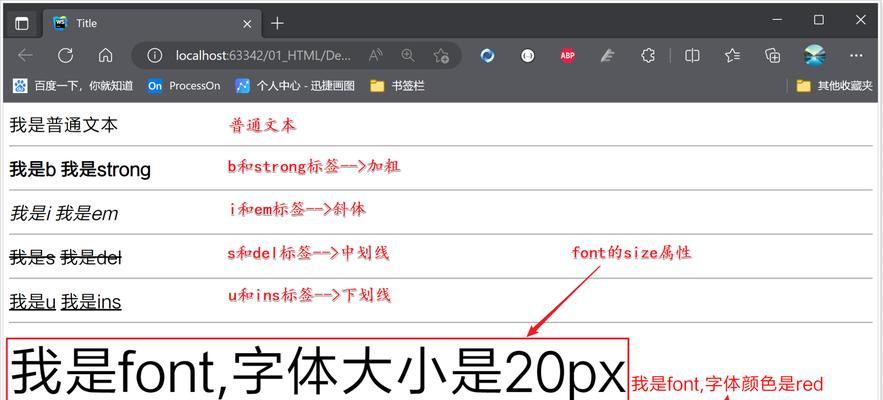Click the strikethrough text 我是del
Viewport: 883px width, 400px height.
coord(91,257)
